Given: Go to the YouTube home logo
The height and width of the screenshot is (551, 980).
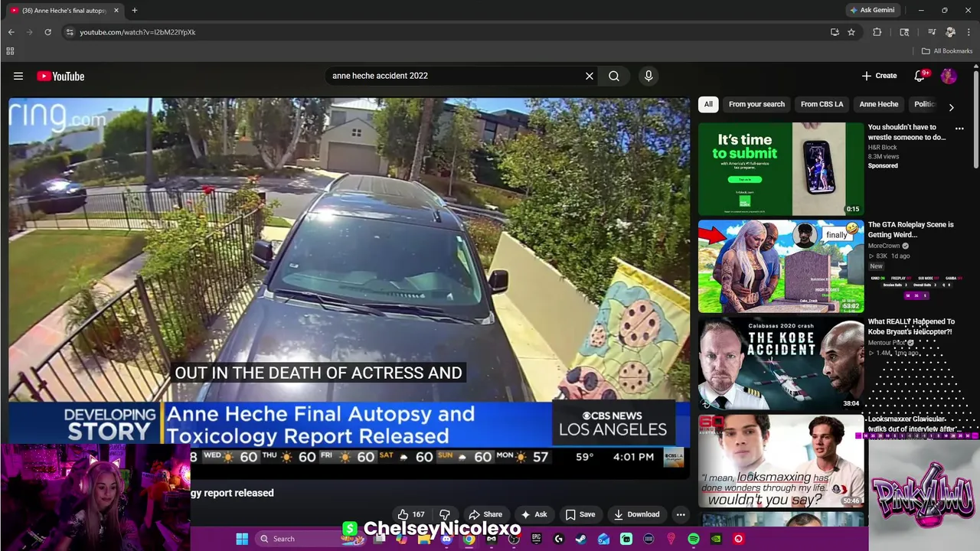Looking at the screenshot, I should point(60,76).
